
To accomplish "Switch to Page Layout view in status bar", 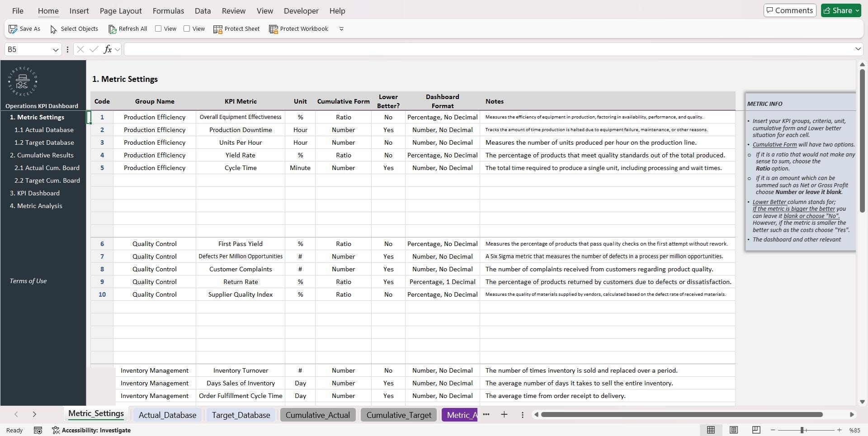I will coord(733,430).
